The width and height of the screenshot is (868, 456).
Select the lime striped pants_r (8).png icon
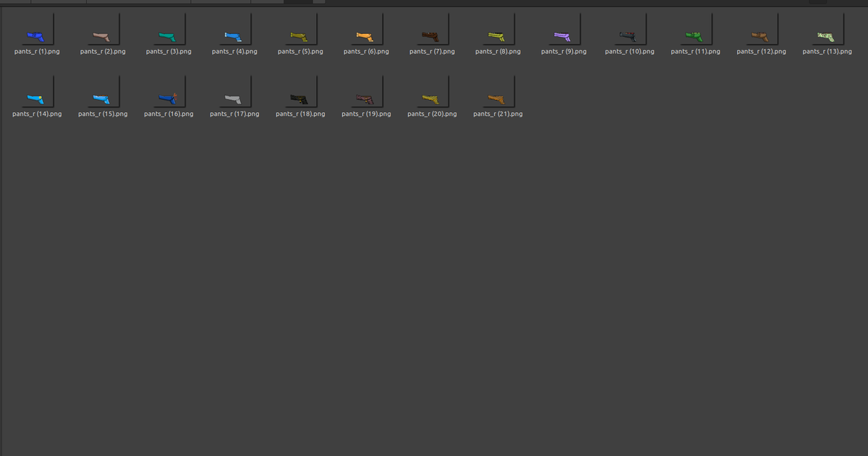[x=498, y=30]
